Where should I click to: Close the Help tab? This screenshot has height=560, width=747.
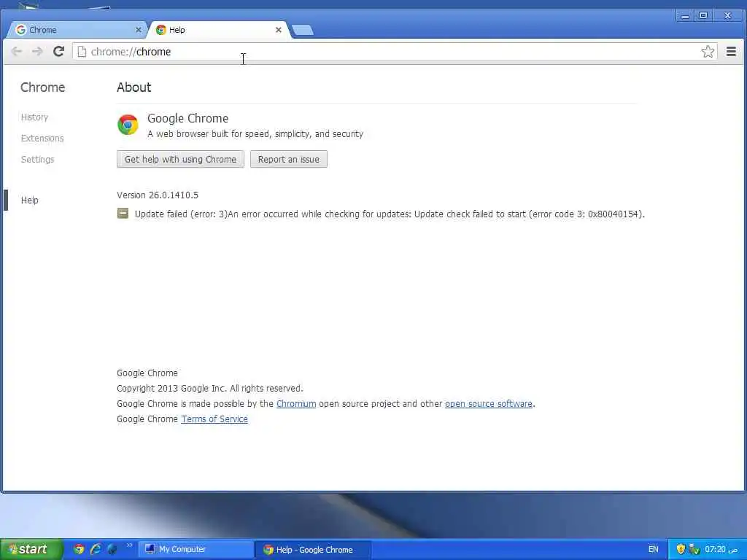click(x=279, y=29)
